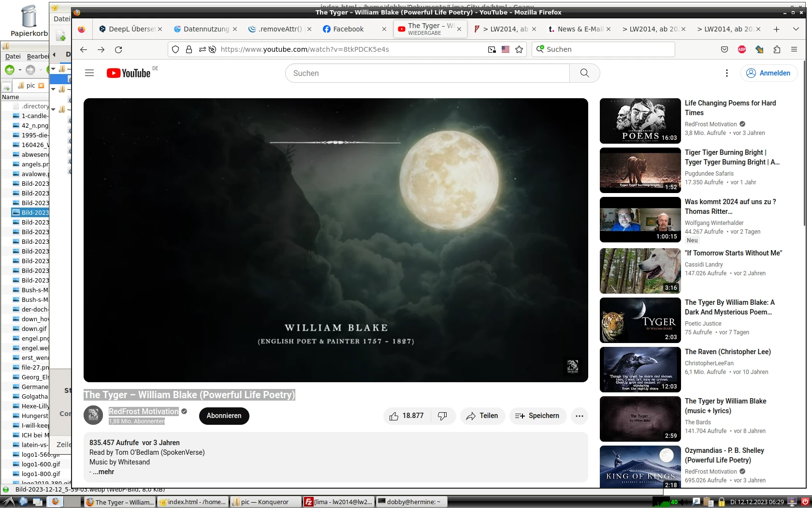Open the list all tabs dropdown
812x508 pixels.
coord(796,29)
